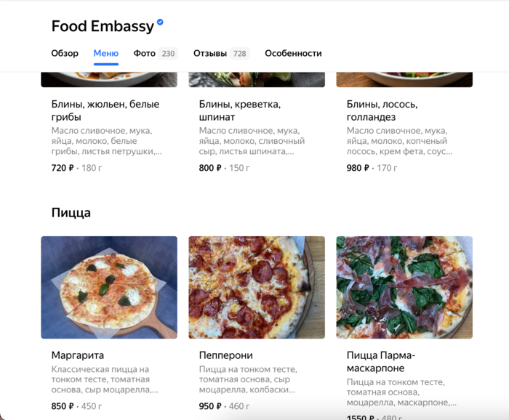The width and height of the screenshot is (509, 420).
Task: Go to the Особенности tab
Action: pos(293,53)
